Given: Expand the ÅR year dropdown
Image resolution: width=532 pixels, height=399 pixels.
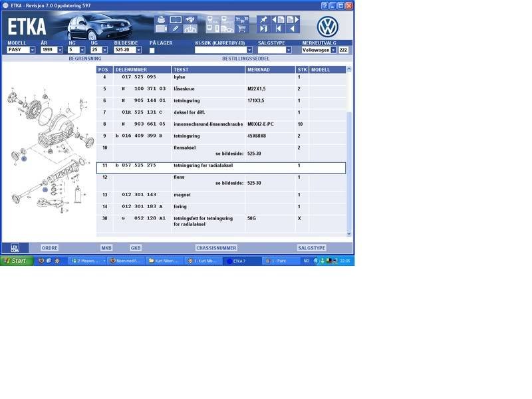Looking at the screenshot, I should coord(60,50).
